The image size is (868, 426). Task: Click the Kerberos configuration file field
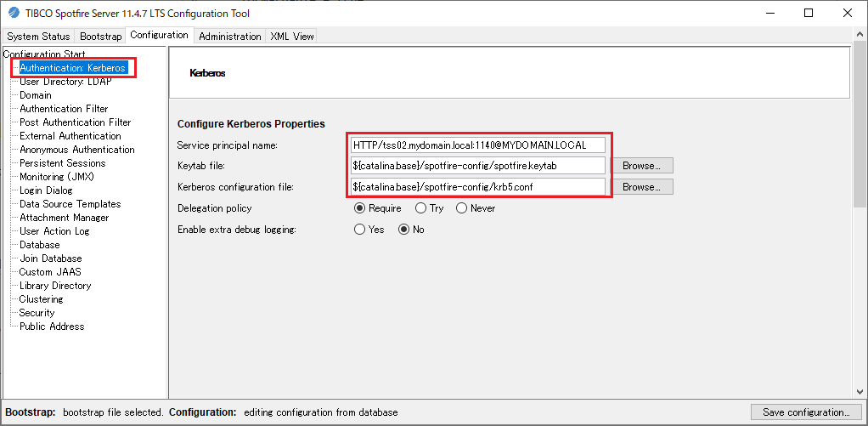478,187
